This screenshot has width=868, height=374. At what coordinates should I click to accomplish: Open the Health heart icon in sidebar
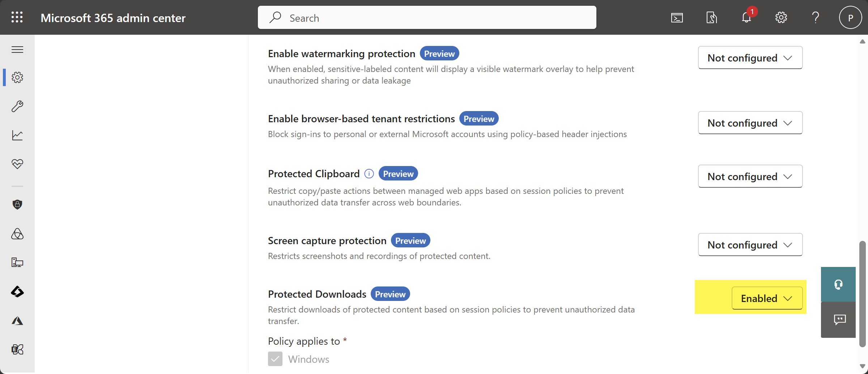(x=17, y=164)
